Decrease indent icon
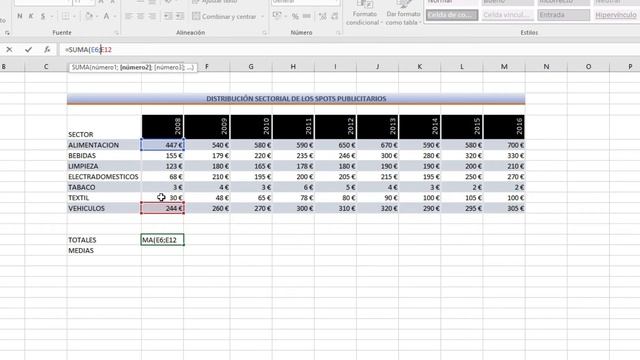Viewport: 640px width, 360px height. pos(168,16)
